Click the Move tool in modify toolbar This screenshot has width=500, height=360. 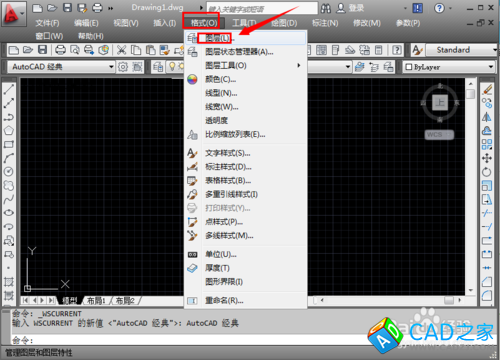[487, 158]
